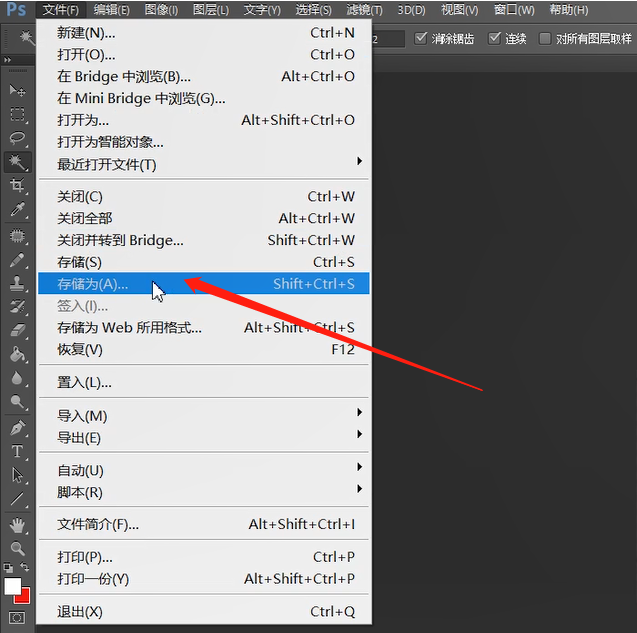The height and width of the screenshot is (633, 637).
Task: Choose 置入(L)... menu entry
Action: tap(203, 382)
